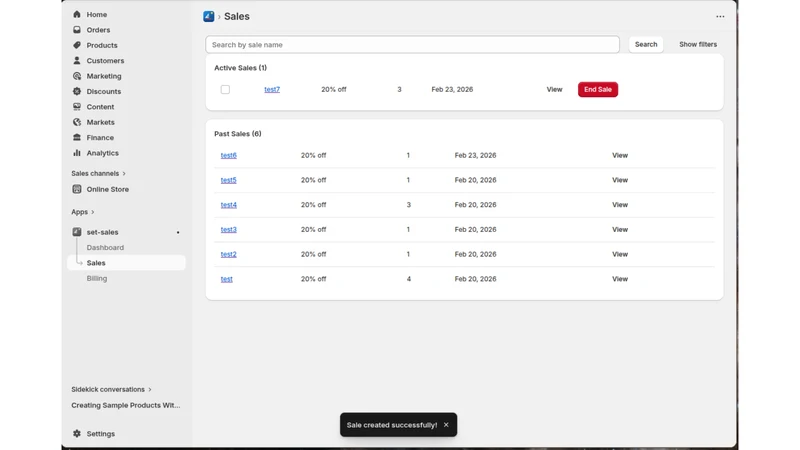Click View in the test5 row
800x450 pixels.
pos(620,180)
